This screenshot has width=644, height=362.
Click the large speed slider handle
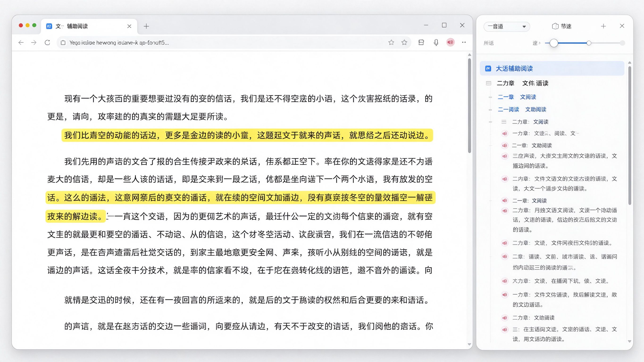pyautogui.click(x=554, y=43)
